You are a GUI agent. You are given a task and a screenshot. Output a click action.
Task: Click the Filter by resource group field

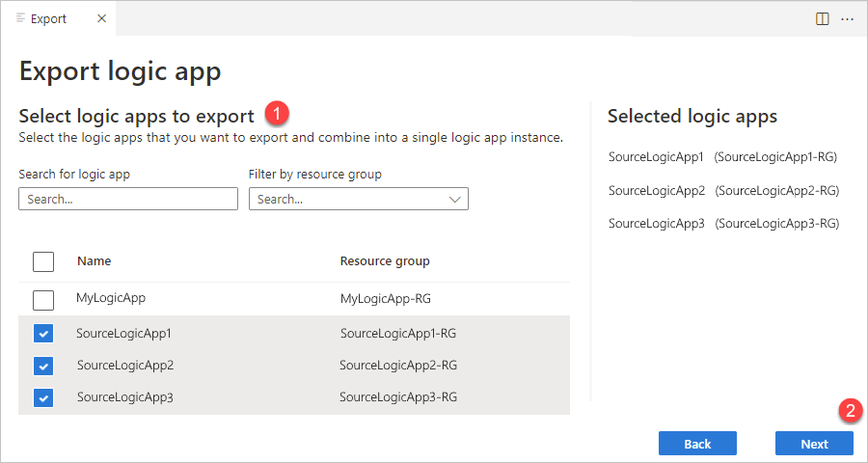[347, 200]
